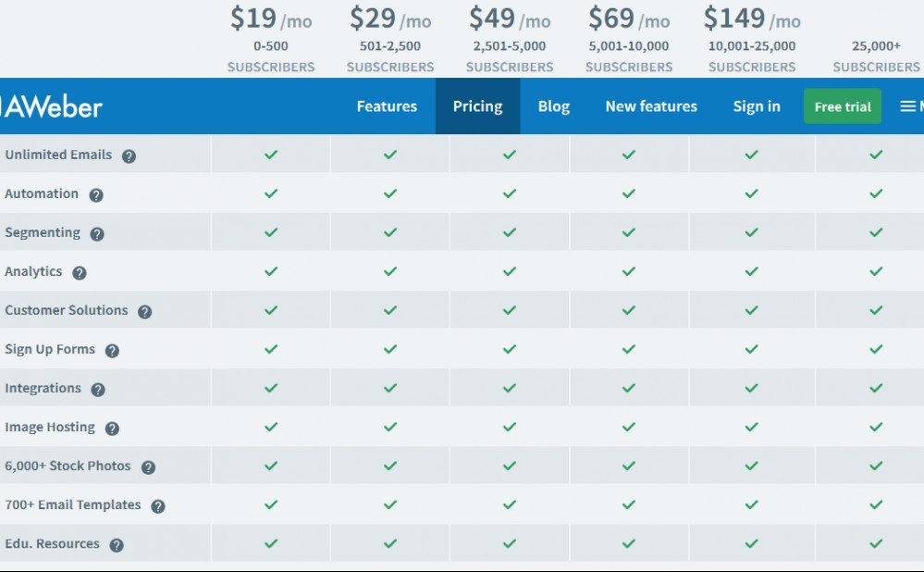This screenshot has width=924, height=572.
Task: Show Customer Solutions help tooltip icon
Action: point(145,312)
